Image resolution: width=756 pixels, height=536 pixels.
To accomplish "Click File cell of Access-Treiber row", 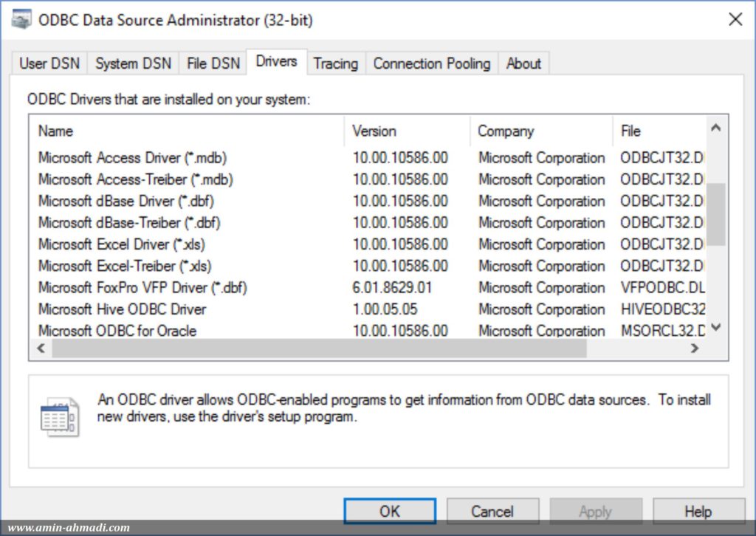I will [662, 179].
